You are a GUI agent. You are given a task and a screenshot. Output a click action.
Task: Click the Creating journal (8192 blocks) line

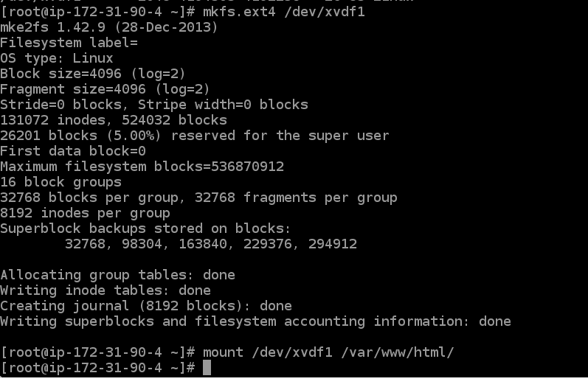point(145,305)
